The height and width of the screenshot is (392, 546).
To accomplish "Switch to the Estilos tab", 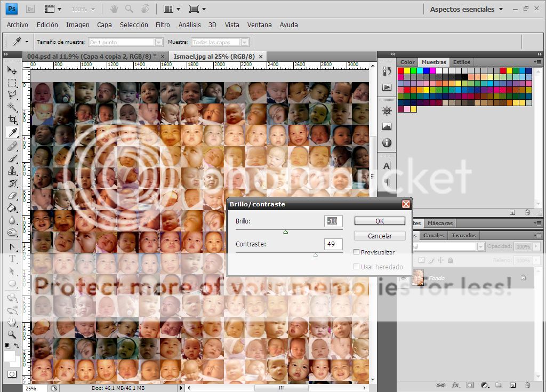I will (x=461, y=62).
